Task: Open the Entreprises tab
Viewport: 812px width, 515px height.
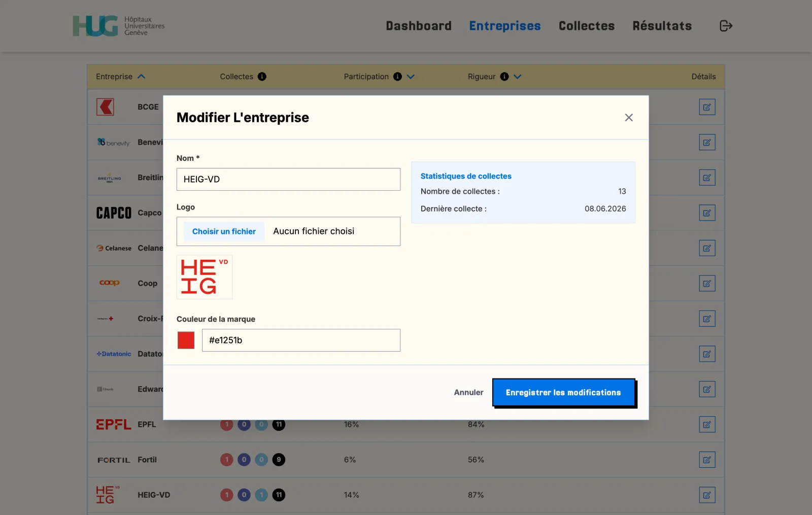Action: point(505,26)
